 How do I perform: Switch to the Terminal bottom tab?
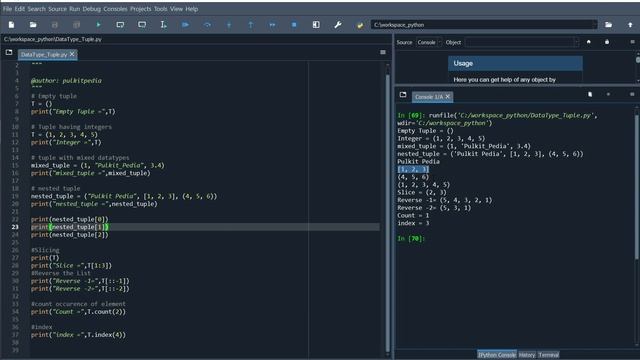(549, 355)
